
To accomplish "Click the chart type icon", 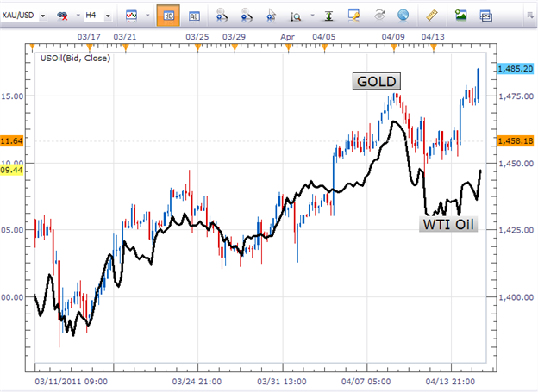I will pos(131,16).
